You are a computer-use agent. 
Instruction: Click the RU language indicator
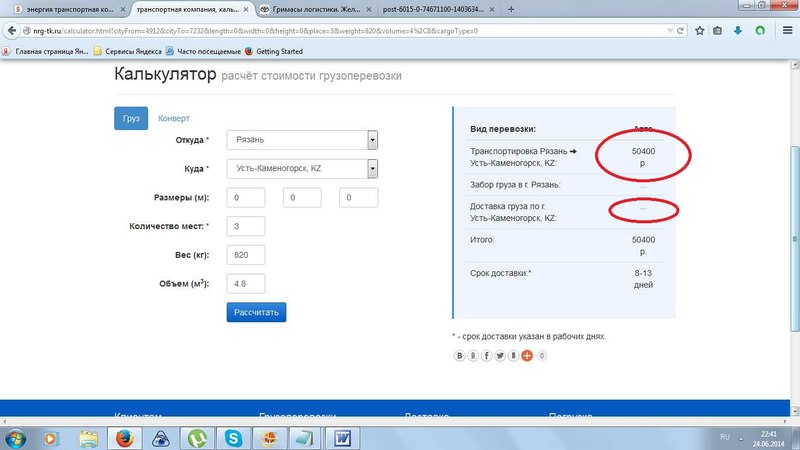725,437
